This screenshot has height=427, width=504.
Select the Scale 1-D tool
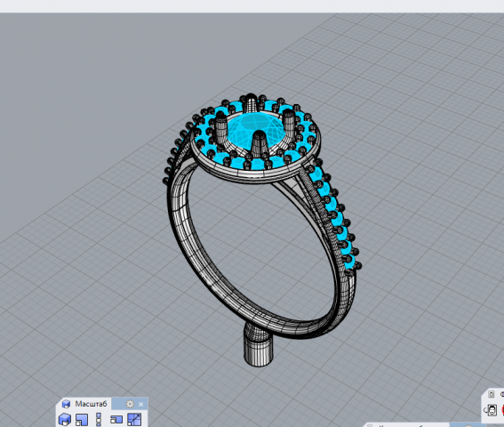coord(99,420)
